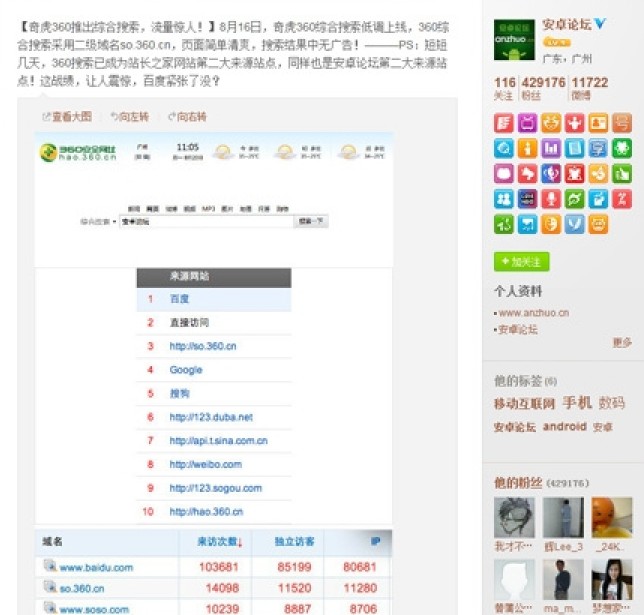The height and width of the screenshot is (615, 644).
Task: Click the green 加关注 follow button
Action: click(521, 261)
